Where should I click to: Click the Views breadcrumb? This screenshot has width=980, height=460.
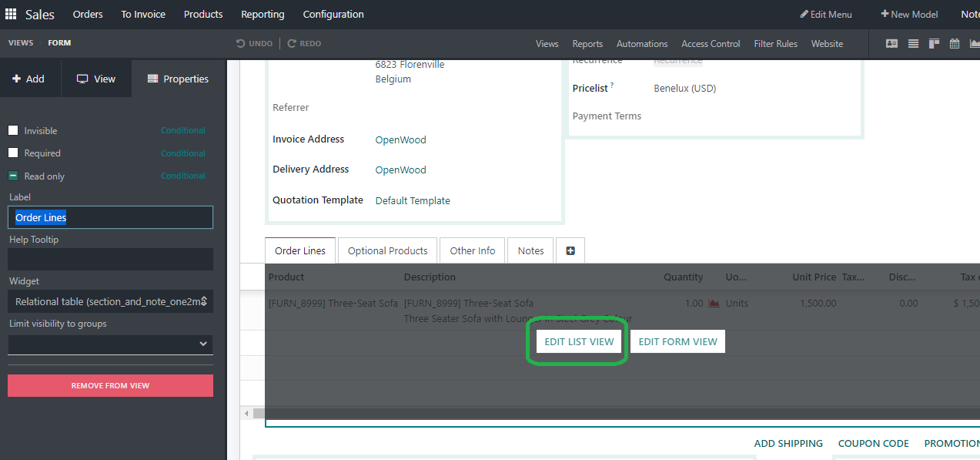click(21, 43)
